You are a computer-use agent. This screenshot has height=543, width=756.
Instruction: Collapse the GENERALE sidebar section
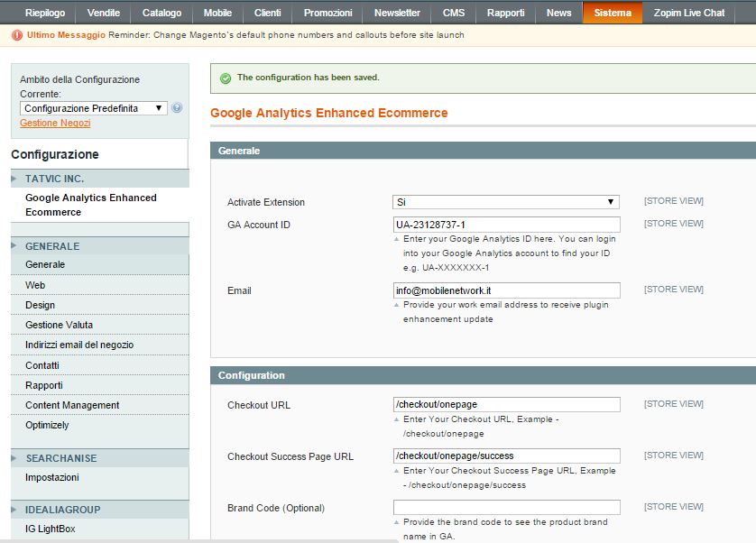point(52,246)
